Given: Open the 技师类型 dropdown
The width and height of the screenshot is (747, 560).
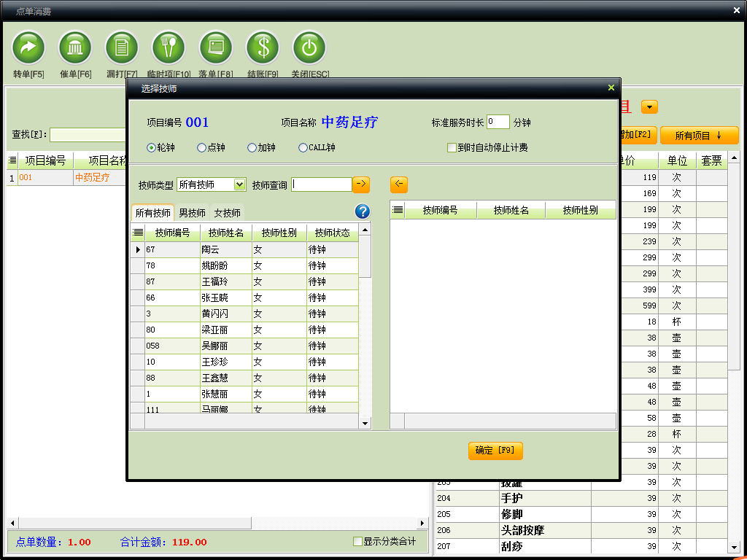Looking at the screenshot, I should [239, 184].
